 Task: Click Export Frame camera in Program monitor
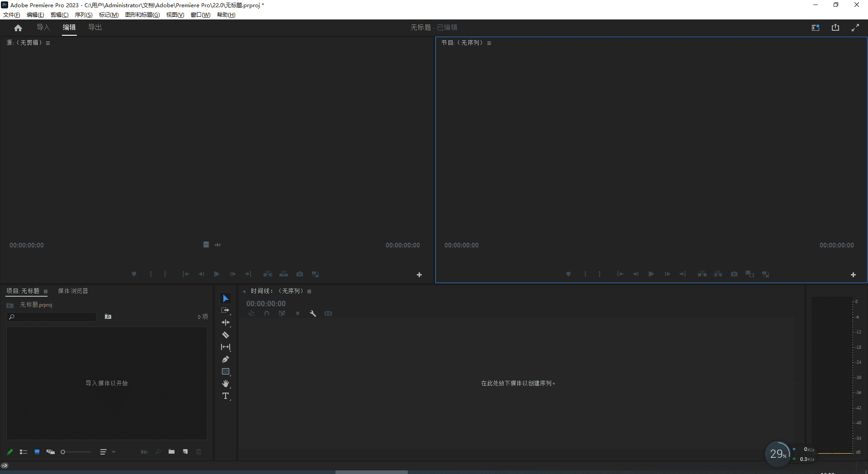click(x=734, y=274)
